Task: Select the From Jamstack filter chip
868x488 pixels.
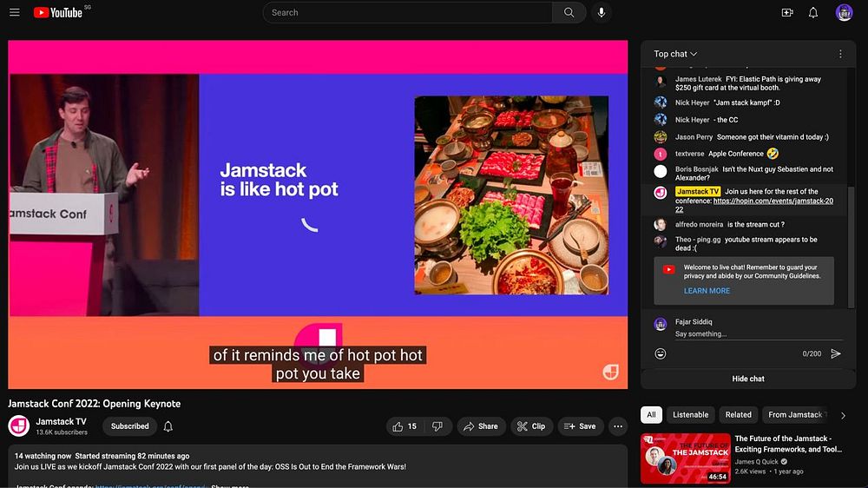Action: click(x=795, y=415)
